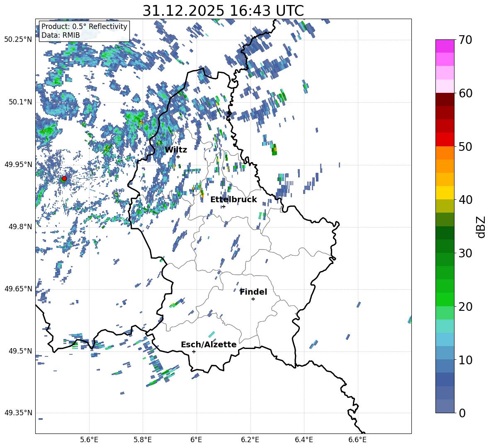
Task: Click the 60 dBZ colorbar tick label
Action: tap(465, 93)
